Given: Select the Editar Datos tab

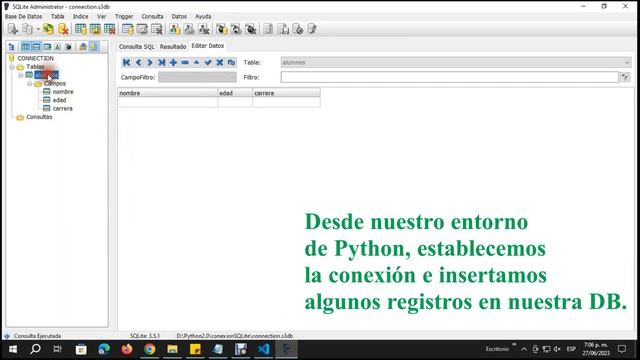Looking at the screenshot, I should (208, 46).
